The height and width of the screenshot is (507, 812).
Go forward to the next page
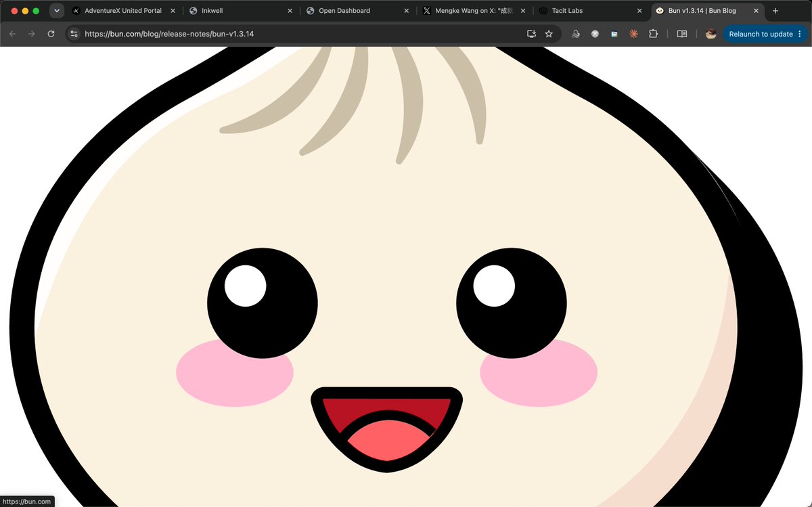31,34
